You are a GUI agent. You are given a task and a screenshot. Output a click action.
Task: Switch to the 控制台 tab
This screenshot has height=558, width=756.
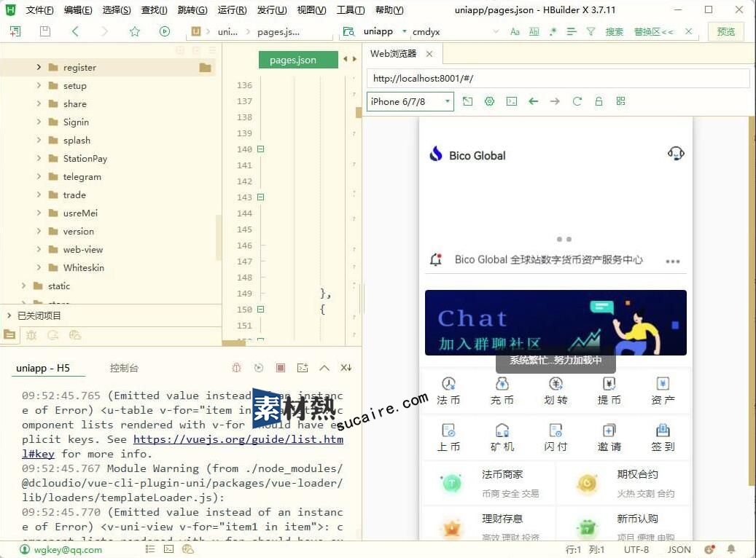tap(124, 368)
